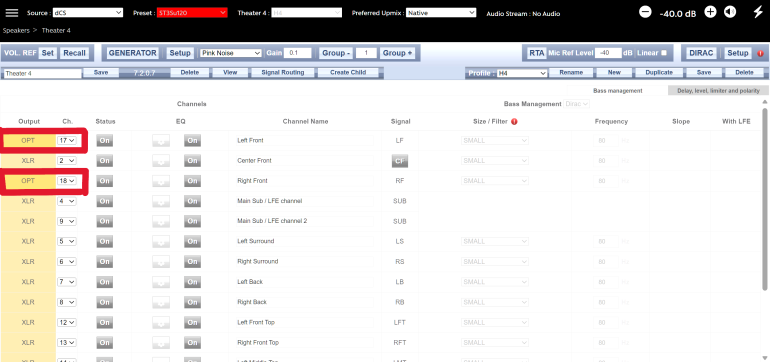
Task: Click the Create Child button
Action: (348, 73)
